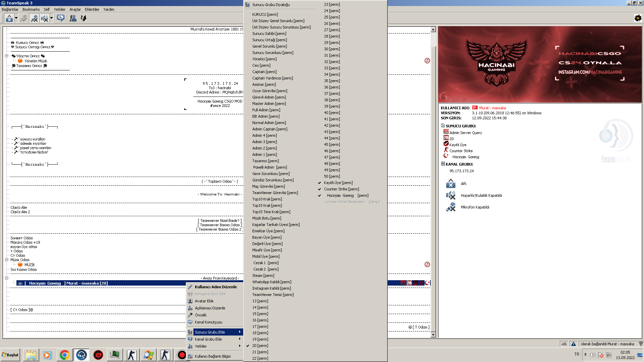Click the red record button taskbar icon
Image resolution: width=644 pixels, height=362 pixels.
pos(181,355)
